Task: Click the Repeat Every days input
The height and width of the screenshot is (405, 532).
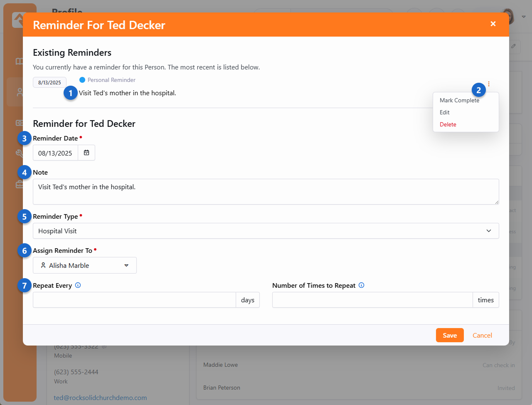Action: pos(134,300)
